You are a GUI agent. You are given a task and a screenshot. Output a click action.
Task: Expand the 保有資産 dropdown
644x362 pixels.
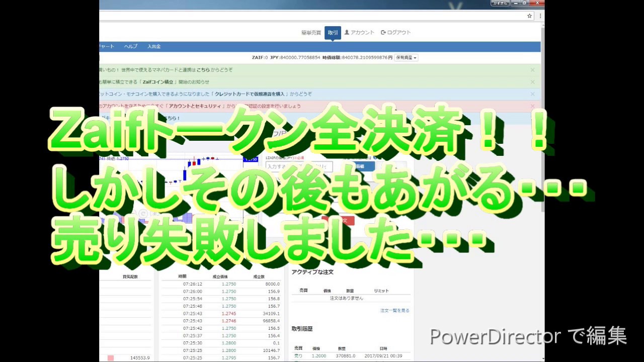point(406,58)
